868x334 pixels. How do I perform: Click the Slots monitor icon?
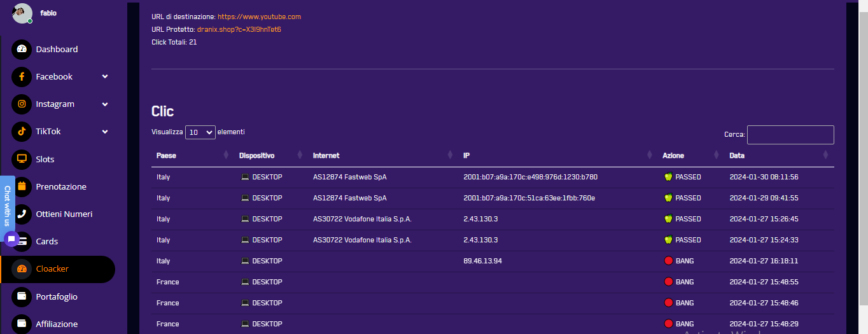click(x=22, y=159)
